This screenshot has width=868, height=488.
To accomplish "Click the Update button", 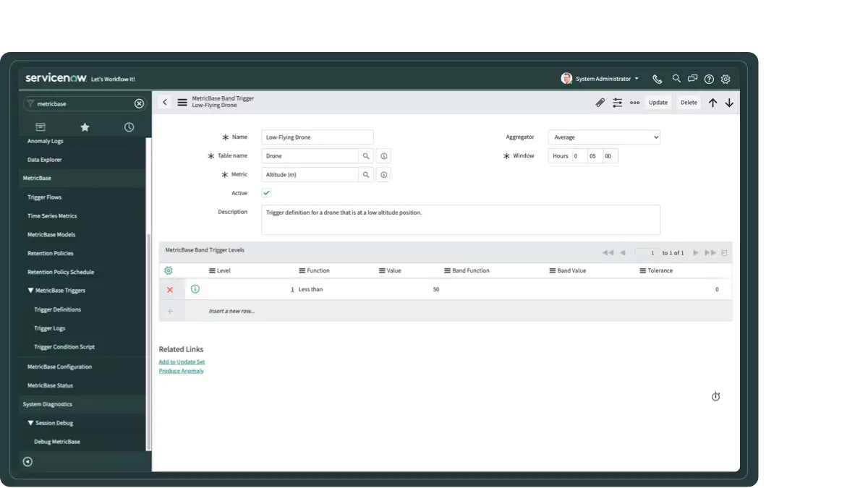I will (658, 103).
